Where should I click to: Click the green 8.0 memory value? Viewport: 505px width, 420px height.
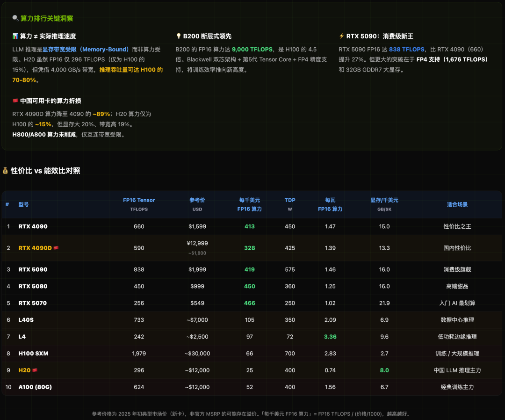384,370
